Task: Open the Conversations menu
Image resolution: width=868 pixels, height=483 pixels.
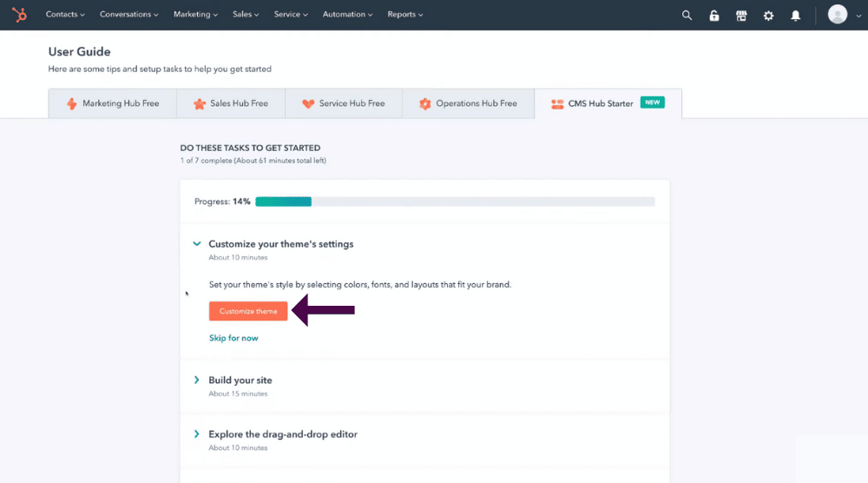Action: pyautogui.click(x=129, y=15)
